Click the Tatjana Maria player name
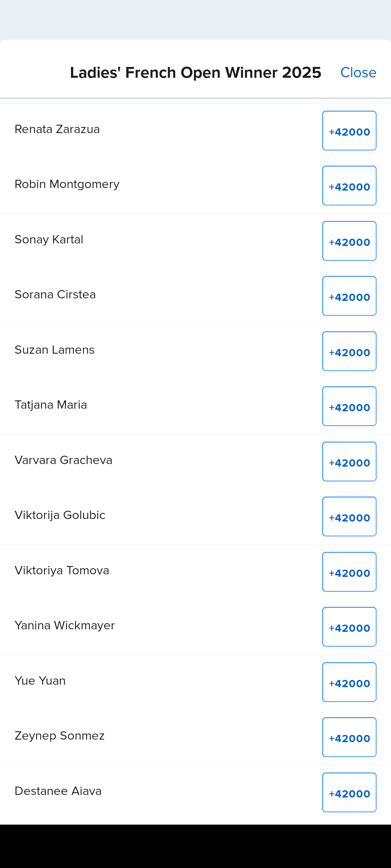 [51, 405]
